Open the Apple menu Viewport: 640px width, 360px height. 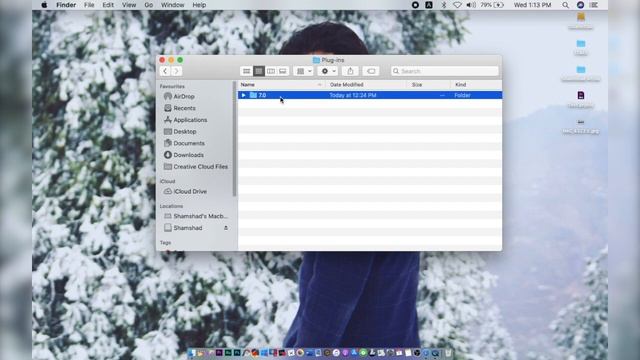[x=44, y=5]
